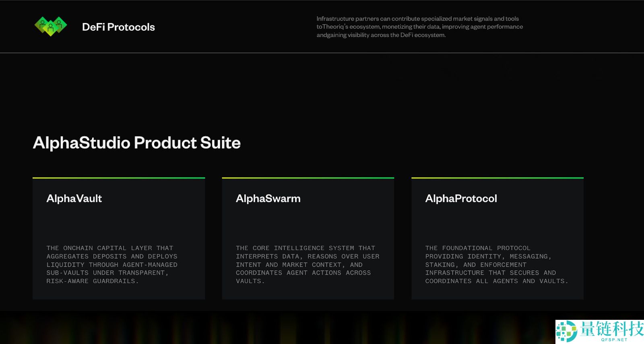
Task: Select the DeFi Protocols heading
Action: coord(118,27)
